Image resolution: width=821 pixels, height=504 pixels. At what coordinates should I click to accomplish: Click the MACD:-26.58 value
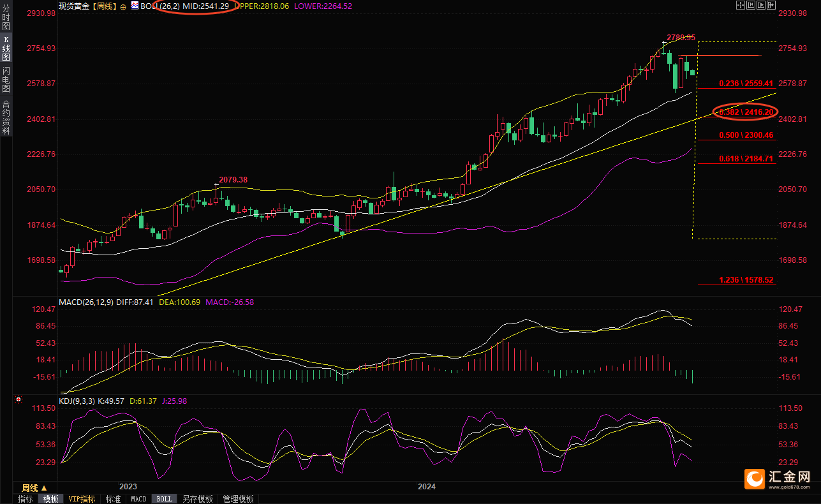pos(230,302)
